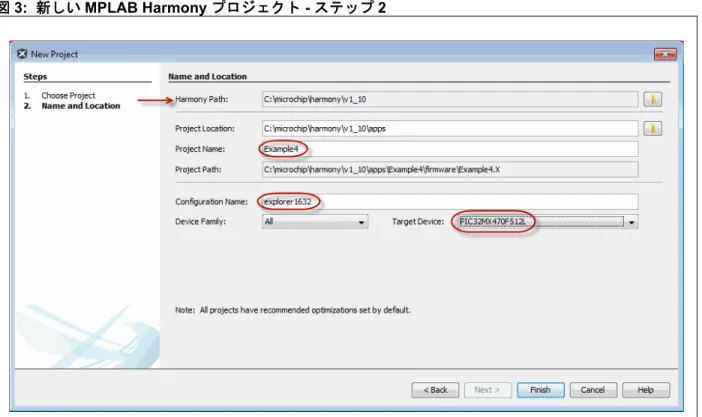Expand the Target Device dropdown arrow

point(631,222)
